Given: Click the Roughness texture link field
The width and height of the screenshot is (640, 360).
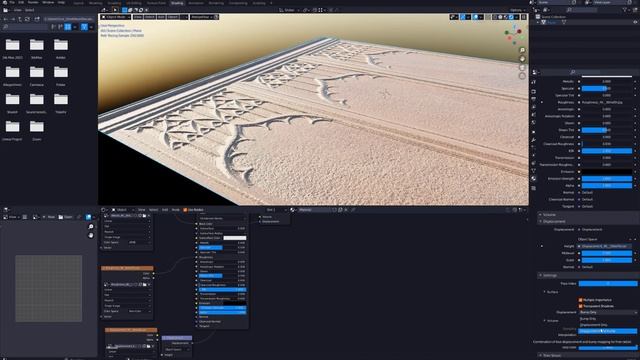Looking at the screenshot, I should (x=607, y=102).
